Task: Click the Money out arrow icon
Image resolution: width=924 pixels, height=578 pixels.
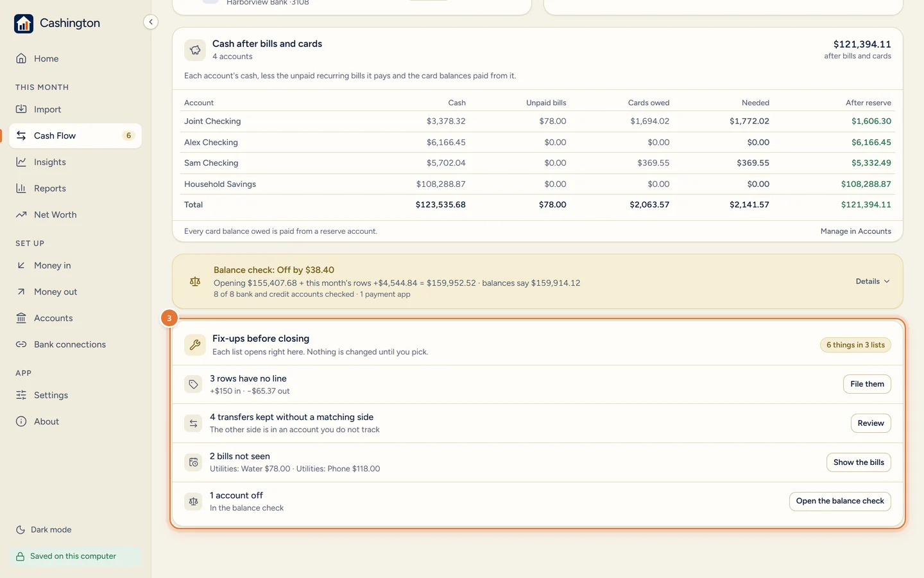Action: click(x=21, y=292)
